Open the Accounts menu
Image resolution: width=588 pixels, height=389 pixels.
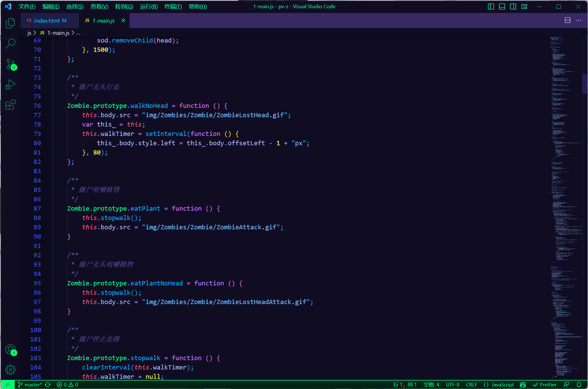(x=10, y=350)
